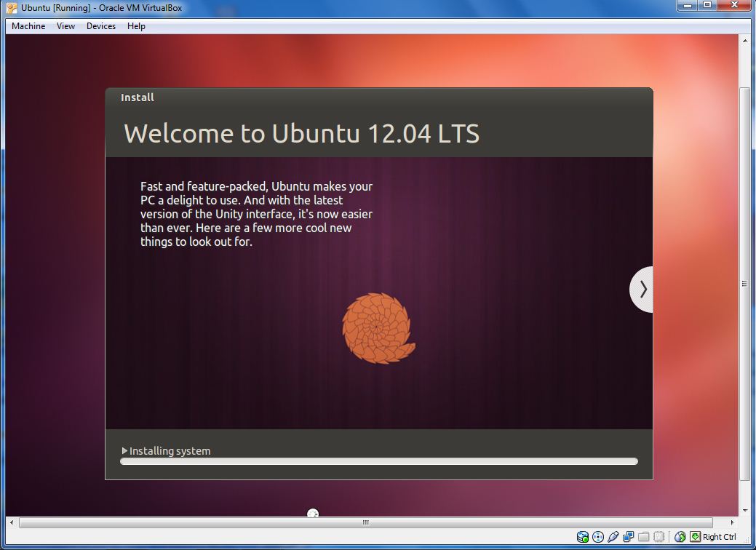The height and width of the screenshot is (550, 756).
Task: Open the Help menu
Action: 136,26
